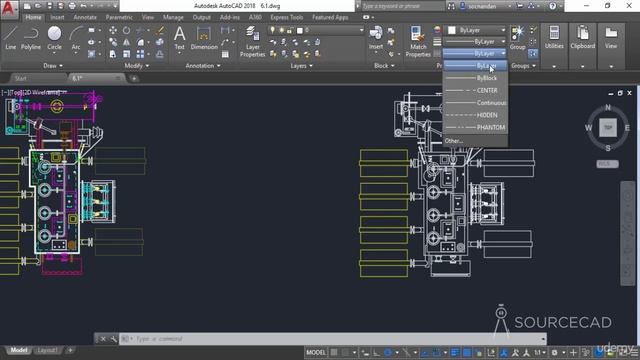Open the Express Tools ribbon tab
Screen dimensions: 640x360
(x=287, y=18)
